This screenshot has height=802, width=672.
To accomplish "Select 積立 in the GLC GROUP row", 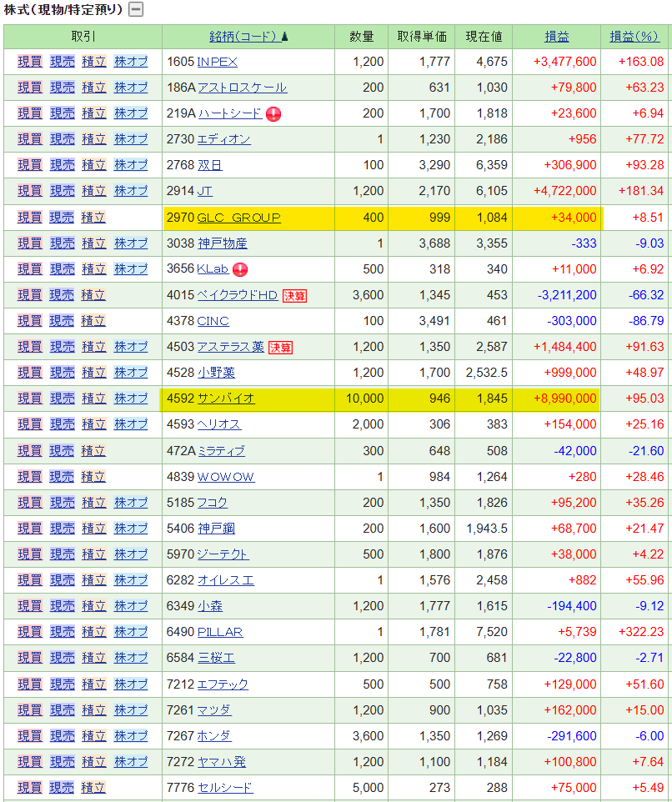I will click(93, 218).
